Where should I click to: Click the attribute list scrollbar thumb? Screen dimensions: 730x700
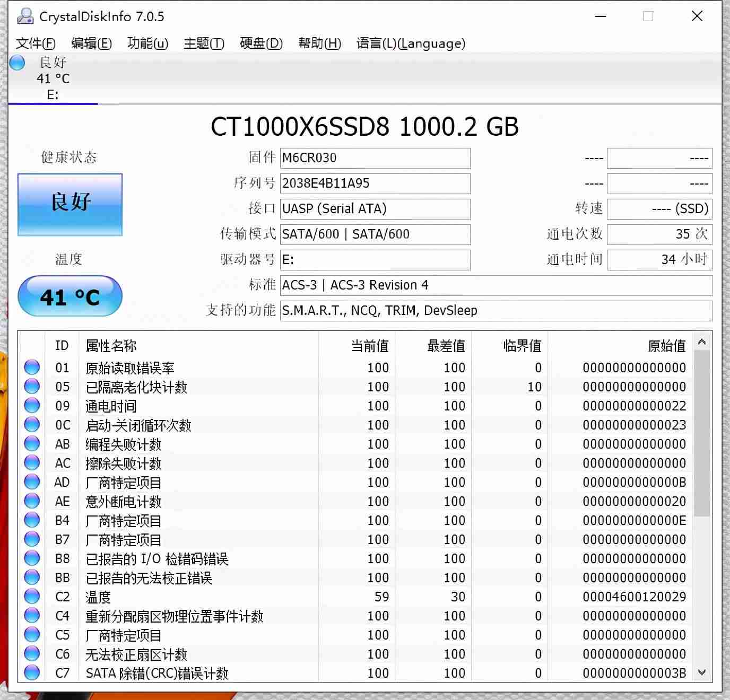(702, 433)
